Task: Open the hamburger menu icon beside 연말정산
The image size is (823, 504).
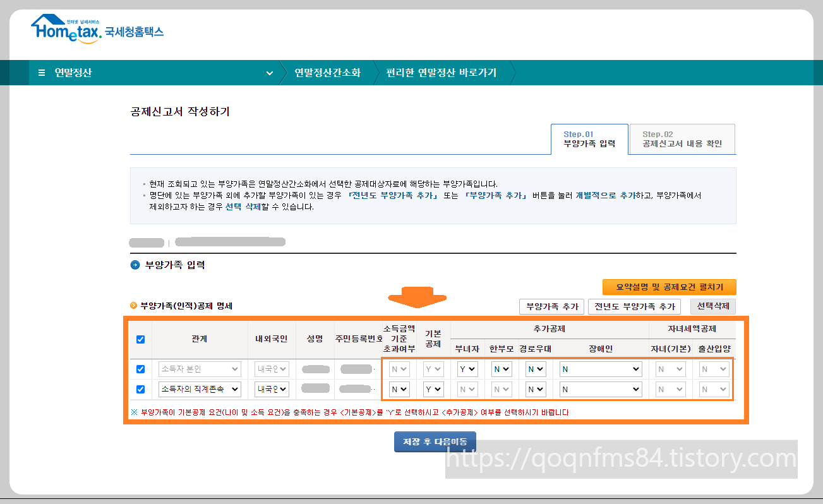Action: 42,73
